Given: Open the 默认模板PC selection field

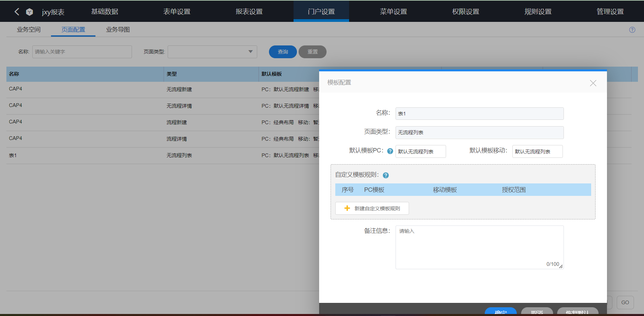Looking at the screenshot, I should [x=420, y=151].
